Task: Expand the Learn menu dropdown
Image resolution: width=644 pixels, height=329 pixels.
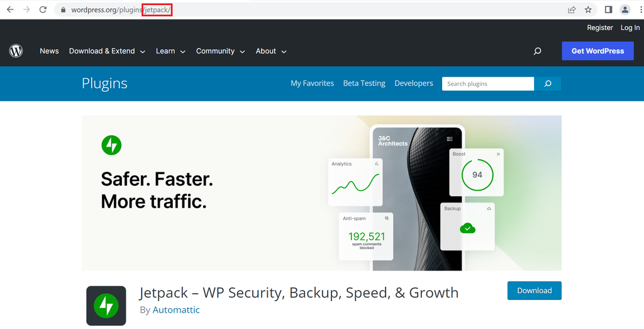Action: point(170,51)
